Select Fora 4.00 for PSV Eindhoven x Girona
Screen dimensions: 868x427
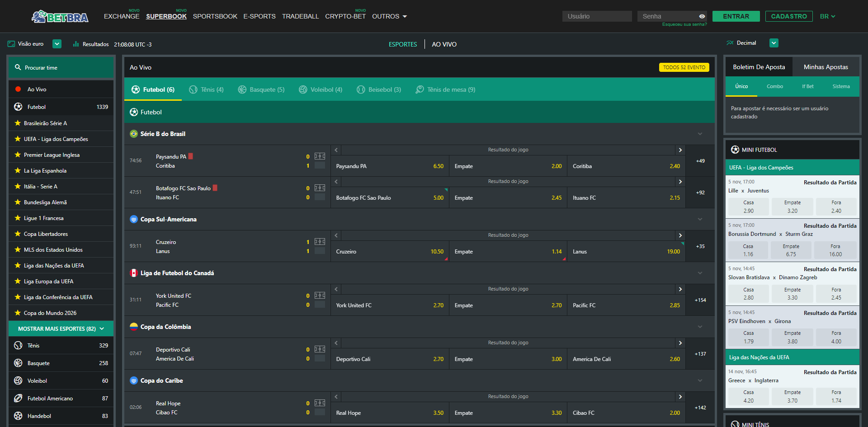[x=836, y=337]
